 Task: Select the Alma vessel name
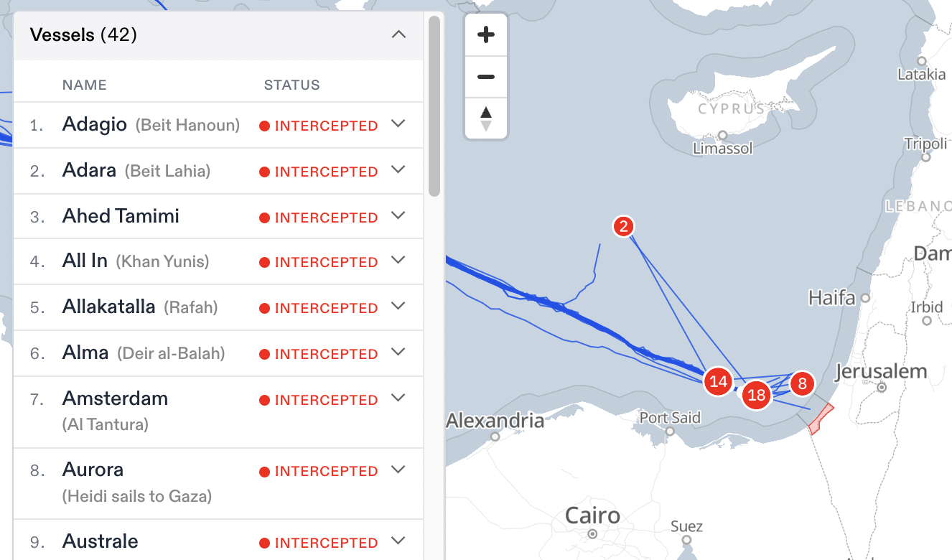coord(85,353)
